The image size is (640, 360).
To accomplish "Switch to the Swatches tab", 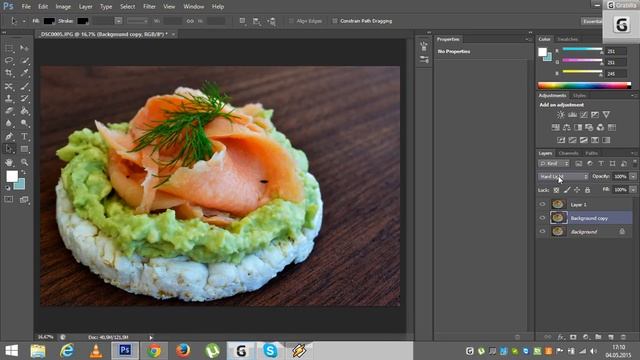I will [x=568, y=39].
